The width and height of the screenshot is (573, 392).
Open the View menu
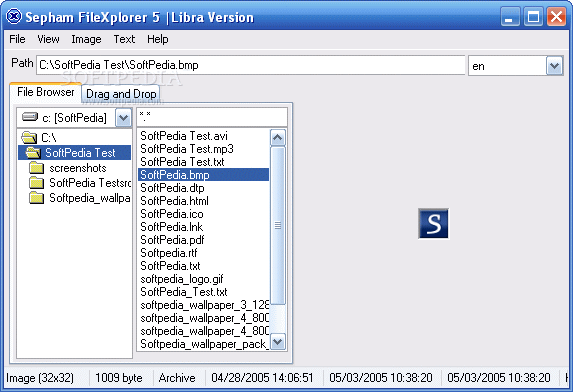click(48, 39)
